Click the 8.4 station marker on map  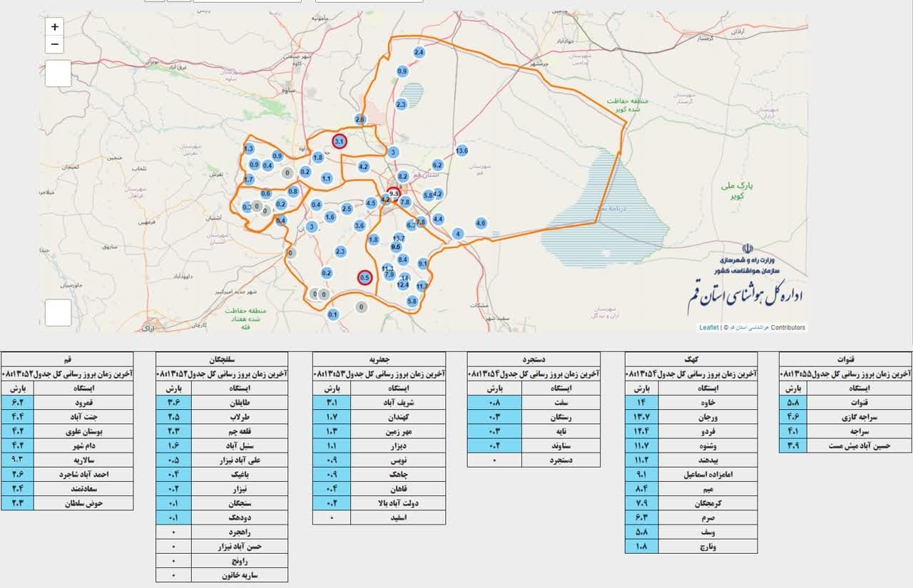[403, 259]
